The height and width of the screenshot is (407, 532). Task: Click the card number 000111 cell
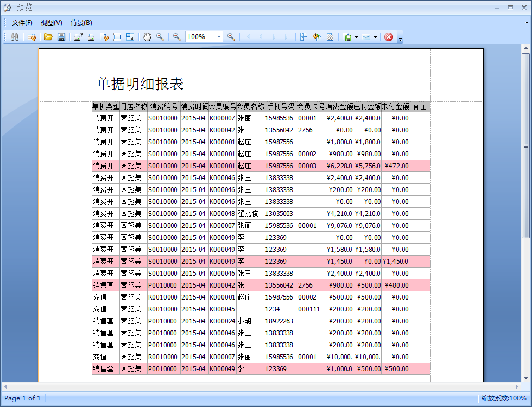[311, 309]
